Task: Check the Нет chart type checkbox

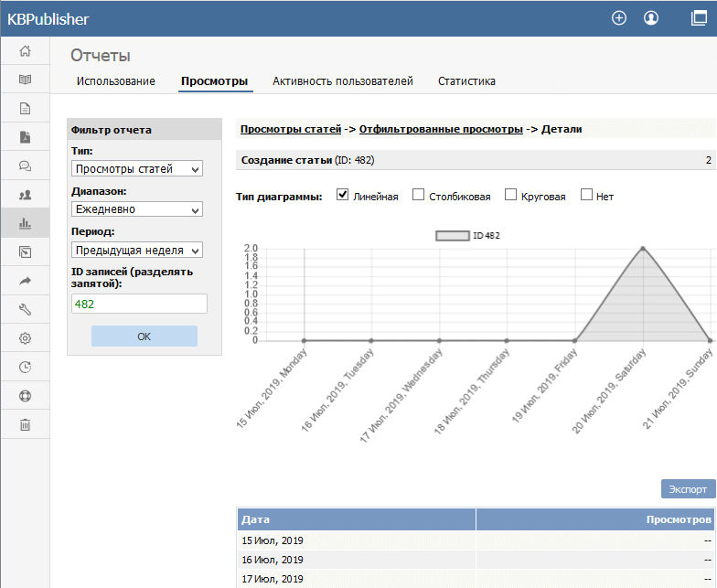Action: (586, 194)
